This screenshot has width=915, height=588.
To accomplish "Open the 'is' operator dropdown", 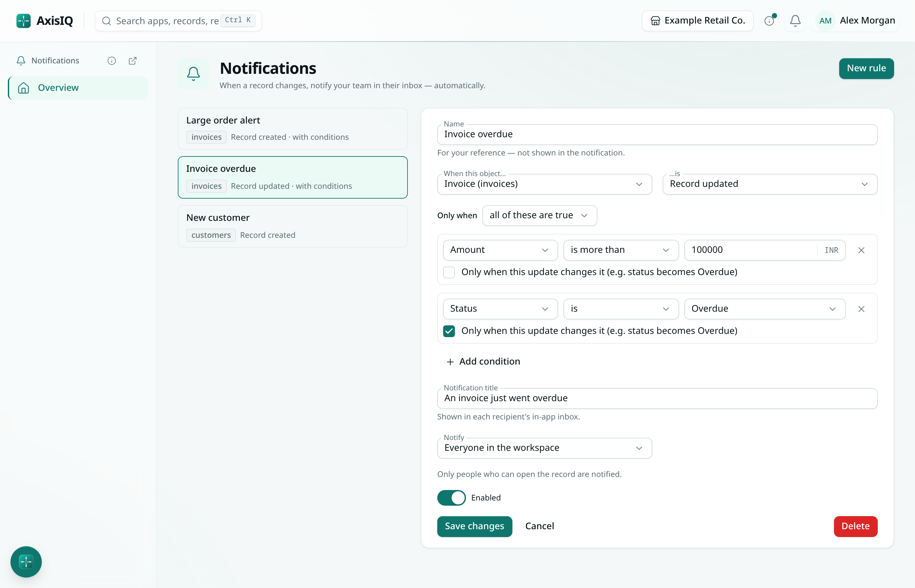I will coord(621,309).
